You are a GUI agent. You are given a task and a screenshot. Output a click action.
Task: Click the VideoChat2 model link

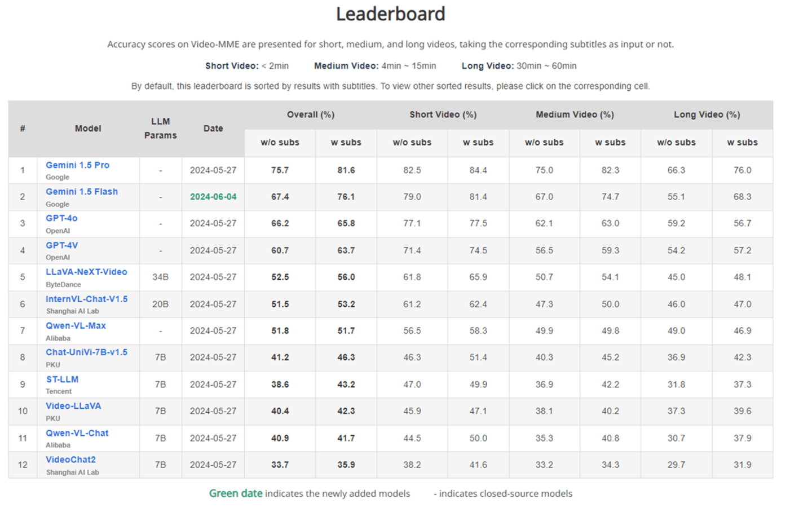click(x=70, y=460)
